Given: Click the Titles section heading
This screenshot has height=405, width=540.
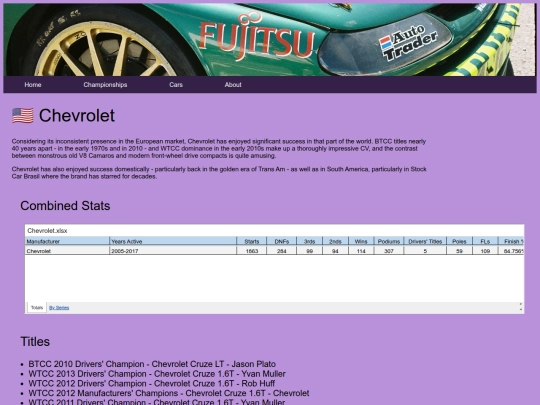Looking at the screenshot, I should (35, 342).
